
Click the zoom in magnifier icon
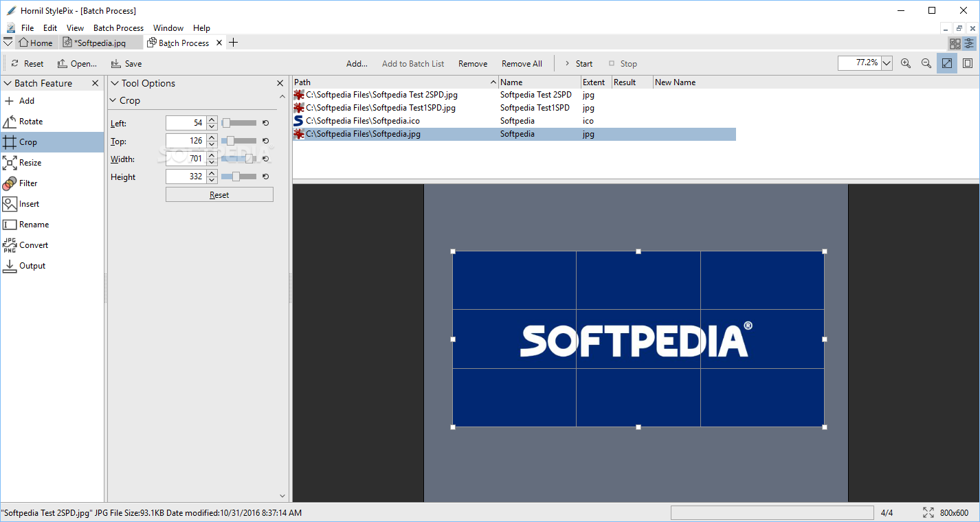coord(906,63)
